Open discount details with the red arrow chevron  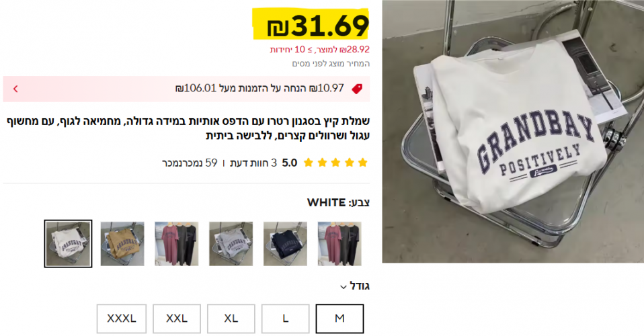tap(15, 89)
